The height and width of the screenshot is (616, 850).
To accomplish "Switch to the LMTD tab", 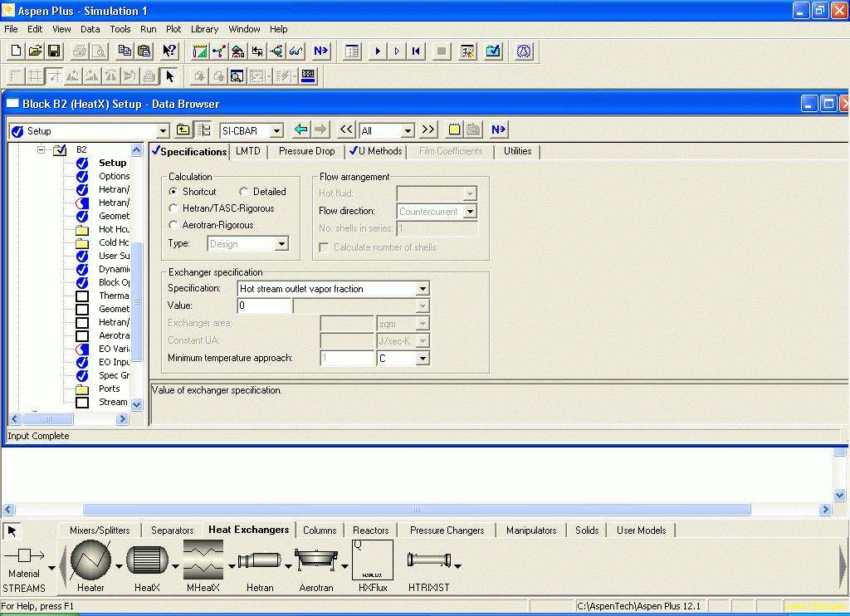I will coord(247,151).
